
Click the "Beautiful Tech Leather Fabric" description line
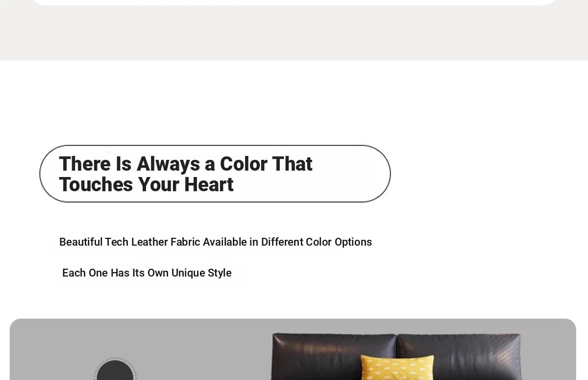215,242
